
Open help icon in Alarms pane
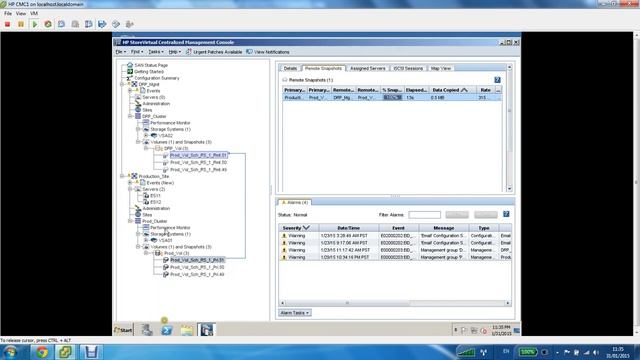pyautogui.click(x=506, y=214)
